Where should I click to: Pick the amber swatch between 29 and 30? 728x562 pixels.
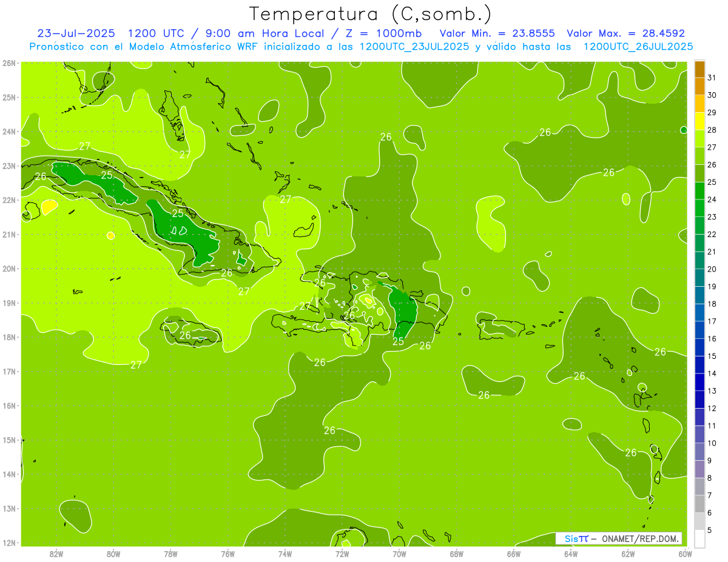pos(699,104)
